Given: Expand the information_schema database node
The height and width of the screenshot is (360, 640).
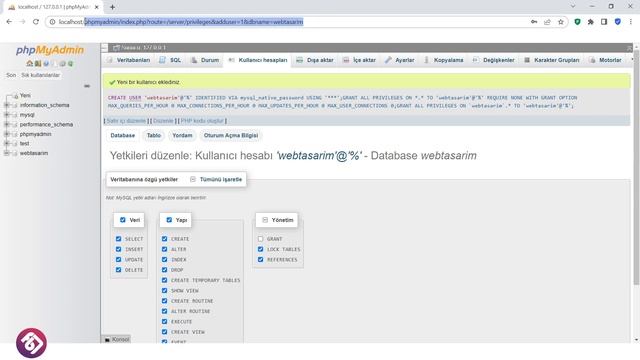Looking at the screenshot, I should click(6, 105).
